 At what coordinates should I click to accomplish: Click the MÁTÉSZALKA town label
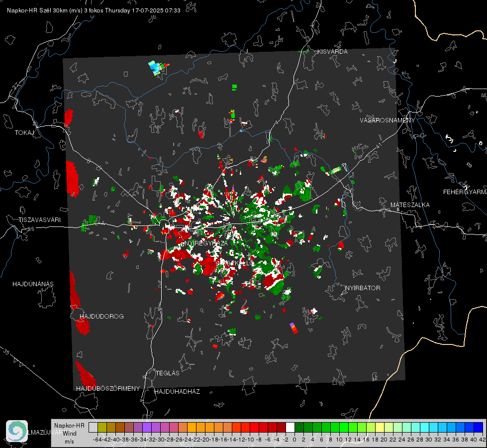click(410, 205)
